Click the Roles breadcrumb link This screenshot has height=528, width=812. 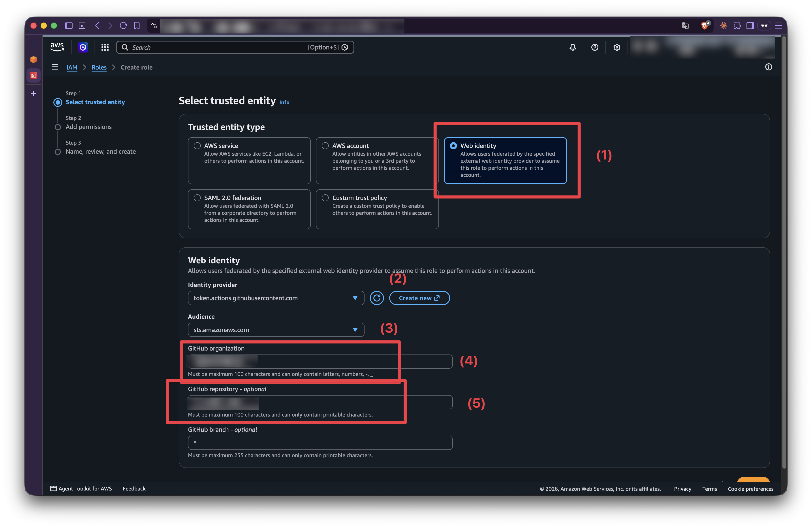99,67
